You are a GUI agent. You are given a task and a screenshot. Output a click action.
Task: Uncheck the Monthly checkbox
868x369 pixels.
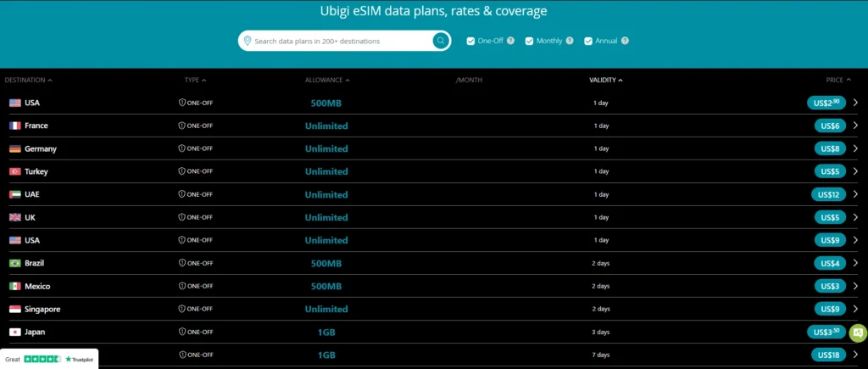point(529,41)
